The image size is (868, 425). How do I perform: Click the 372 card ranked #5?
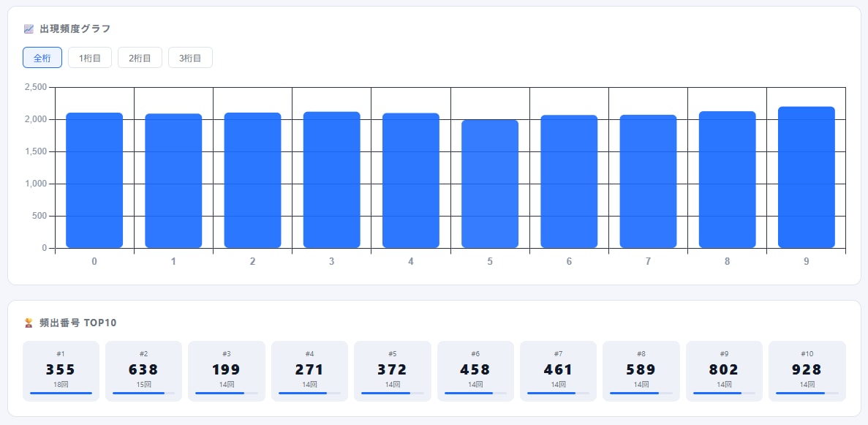pyautogui.click(x=393, y=372)
